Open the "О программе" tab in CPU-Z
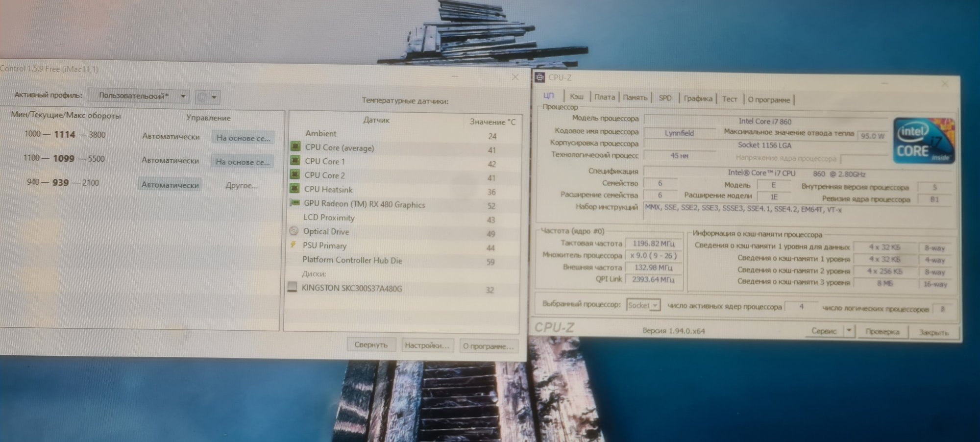 (x=769, y=99)
